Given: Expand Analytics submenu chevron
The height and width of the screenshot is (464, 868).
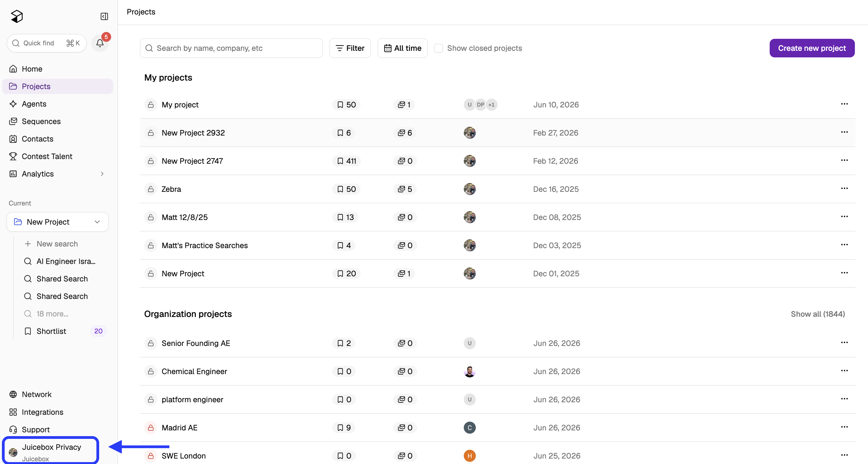Looking at the screenshot, I should tap(102, 174).
